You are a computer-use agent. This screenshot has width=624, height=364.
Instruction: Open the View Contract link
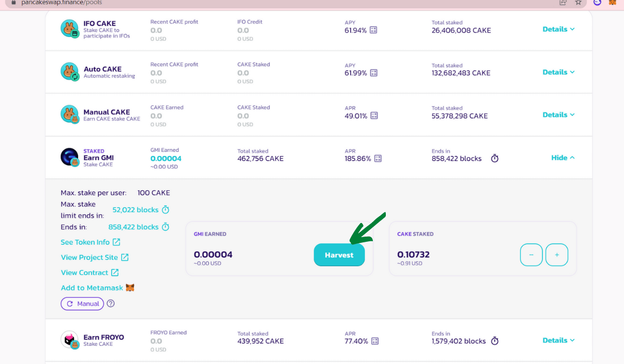84,272
